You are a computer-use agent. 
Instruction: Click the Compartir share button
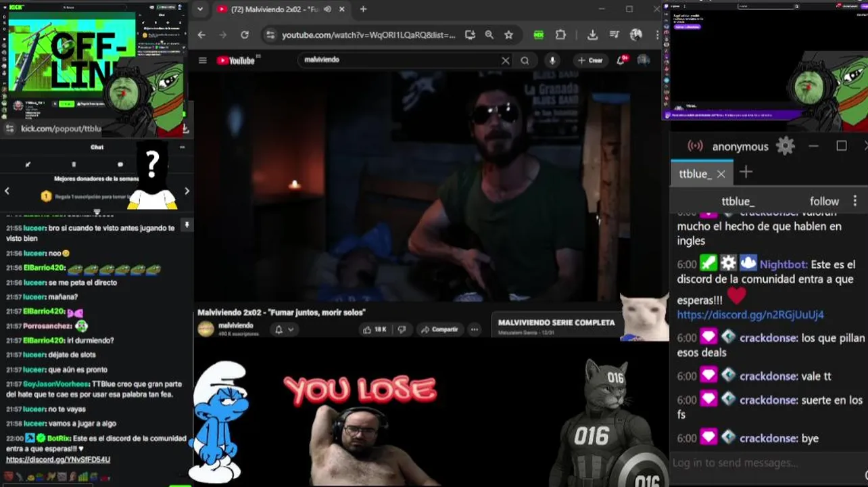(x=439, y=329)
